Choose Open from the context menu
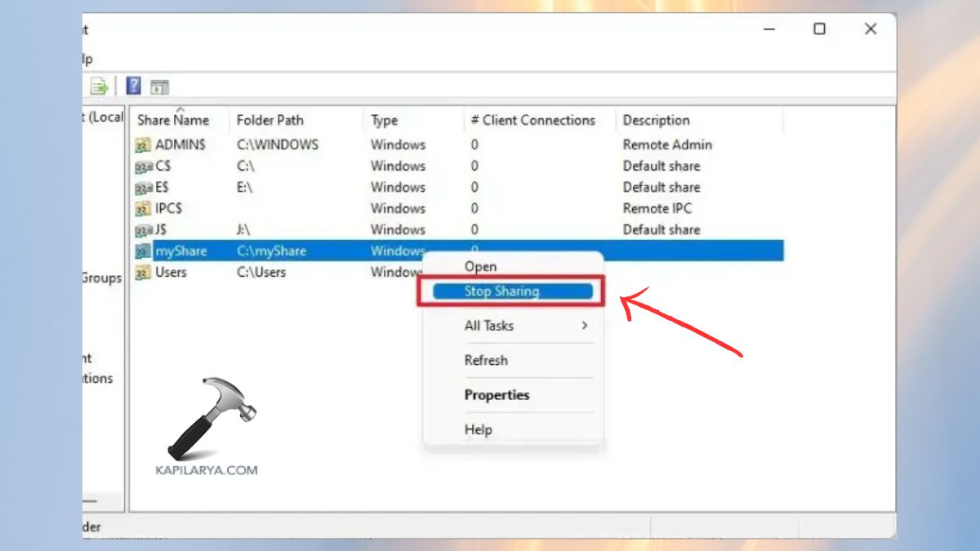 pyautogui.click(x=480, y=266)
